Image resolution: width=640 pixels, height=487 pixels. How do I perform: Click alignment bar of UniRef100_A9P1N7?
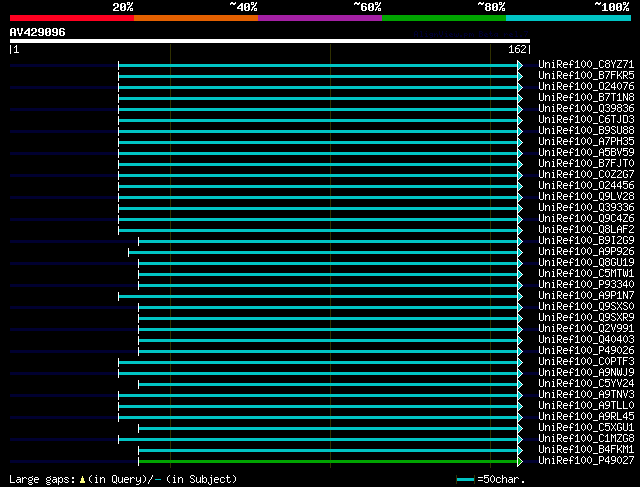[x=318, y=297]
